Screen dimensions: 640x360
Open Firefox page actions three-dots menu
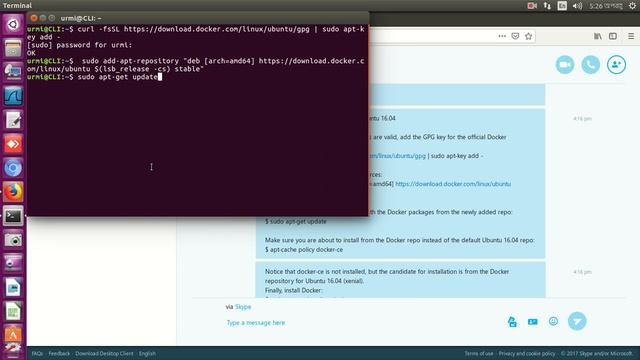pos(502,36)
